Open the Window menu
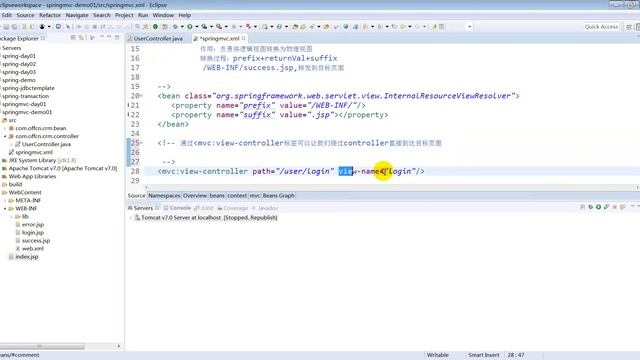Image resolution: width=640 pixels, height=360 pixels. click(x=163, y=15)
